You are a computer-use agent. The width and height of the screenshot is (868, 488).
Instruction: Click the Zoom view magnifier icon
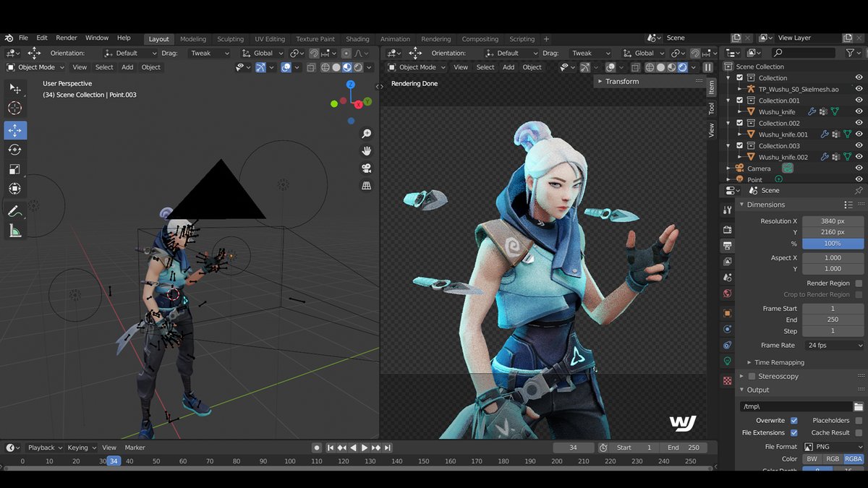[x=367, y=134]
